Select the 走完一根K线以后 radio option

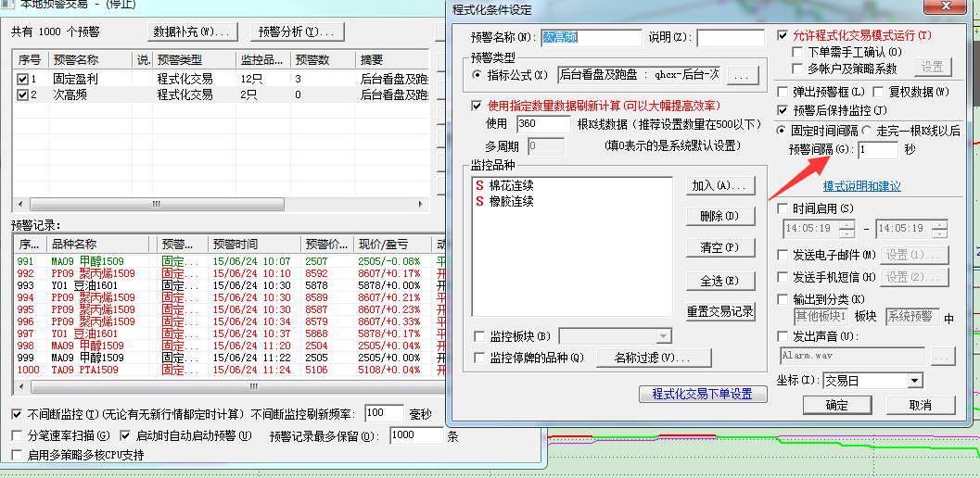pos(867,131)
